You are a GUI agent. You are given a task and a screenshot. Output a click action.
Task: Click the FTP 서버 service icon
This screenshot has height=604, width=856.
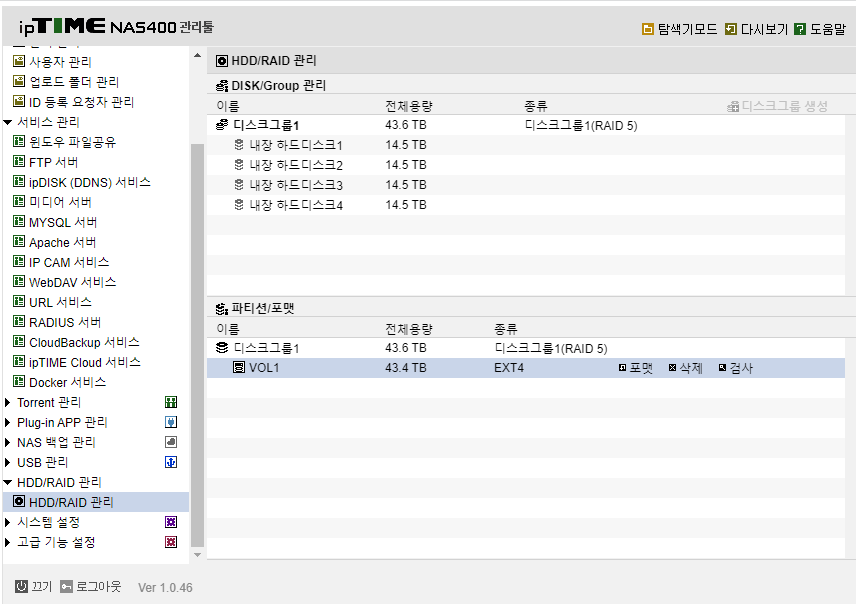tap(19, 162)
